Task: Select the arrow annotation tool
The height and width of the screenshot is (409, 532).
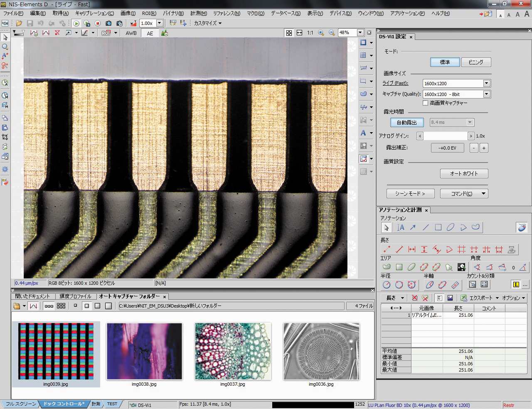Action: click(413, 227)
